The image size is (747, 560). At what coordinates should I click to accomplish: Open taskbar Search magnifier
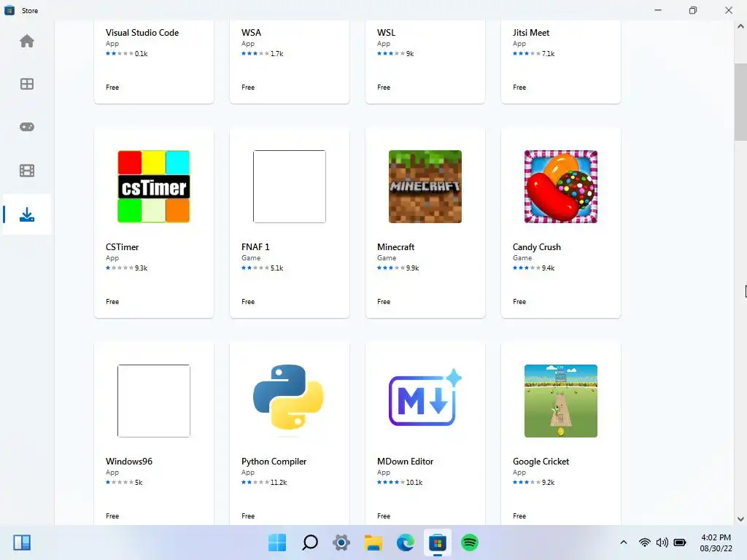pyautogui.click(x=309, y=542)
